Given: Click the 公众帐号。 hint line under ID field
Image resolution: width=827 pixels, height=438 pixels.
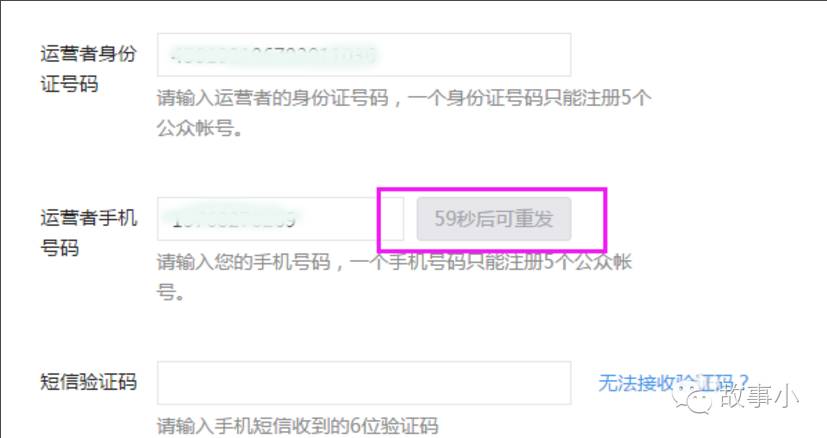Looking at the screenshot, I should [x=200, y=128].
